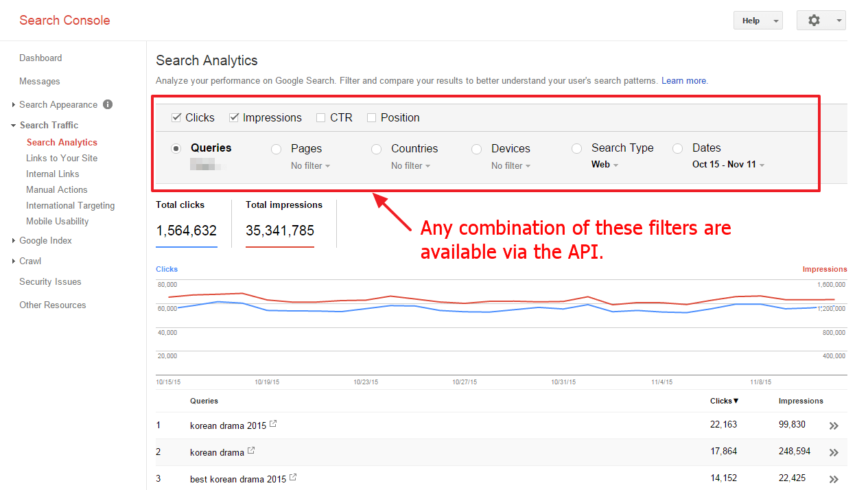Image resolution: width=868 pixels, height=490 pixels.
Task: Enable the Position checkbox
Action: pos(371,118)
